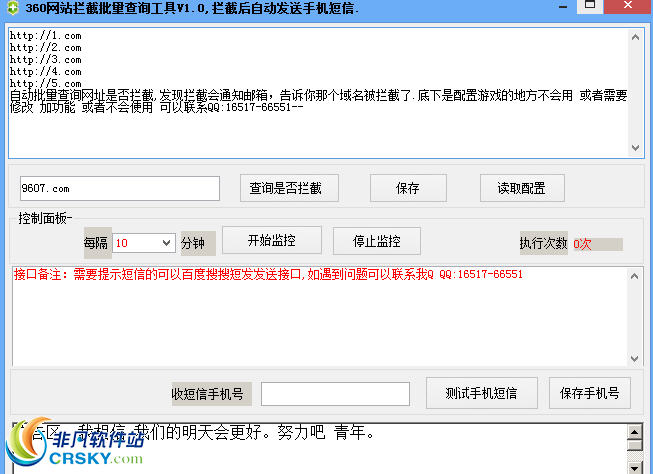This screenshot has height=474, width=653.
Task: Click the 读取配置 button
Action: click(x=522, y=188)
